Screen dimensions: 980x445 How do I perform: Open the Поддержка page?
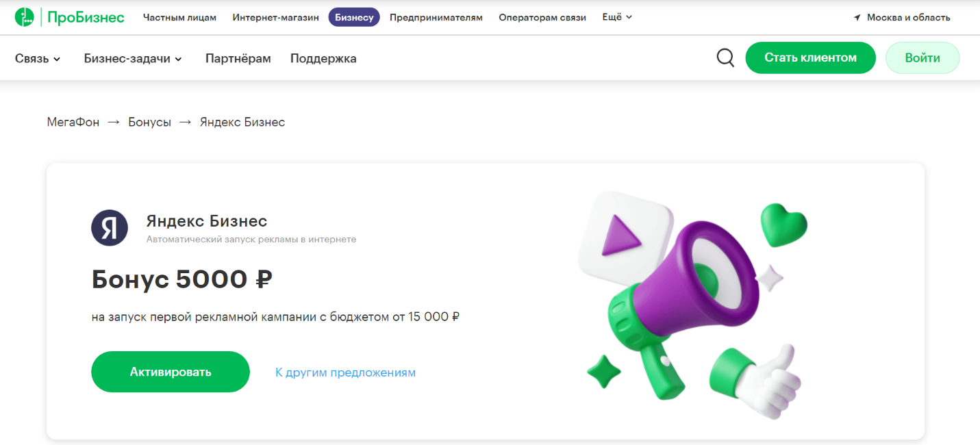click(x=323, y=58)
